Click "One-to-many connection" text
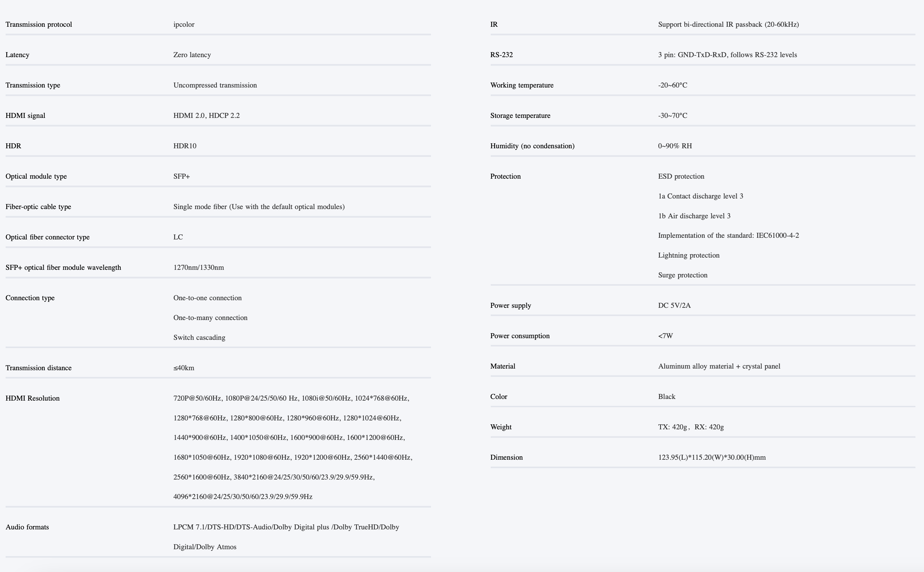 click(x=210, y=318)
